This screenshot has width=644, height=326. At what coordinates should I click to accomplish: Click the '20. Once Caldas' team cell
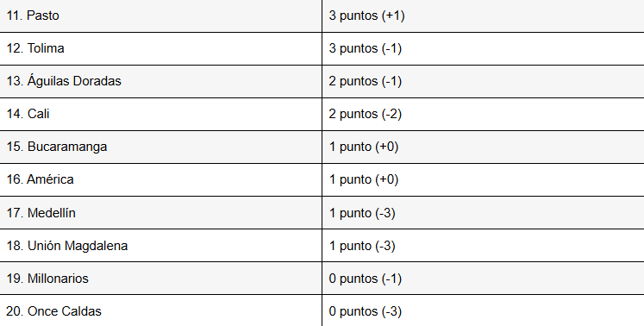click(x=160, y=310)
